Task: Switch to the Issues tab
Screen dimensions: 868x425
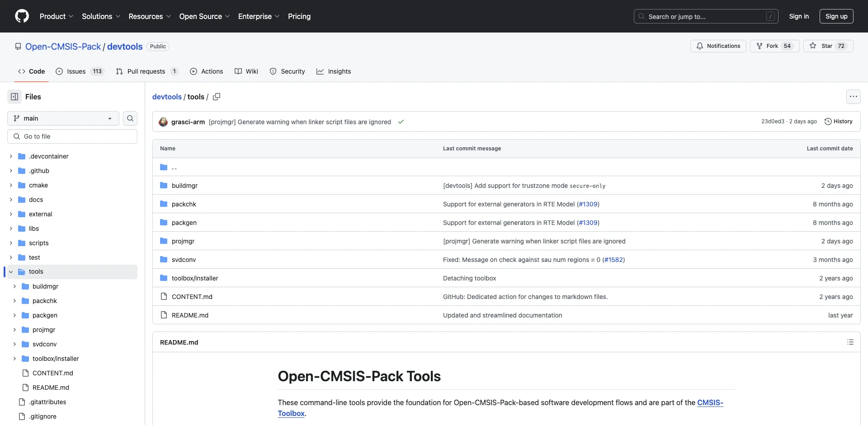Action: coord(80,71)
